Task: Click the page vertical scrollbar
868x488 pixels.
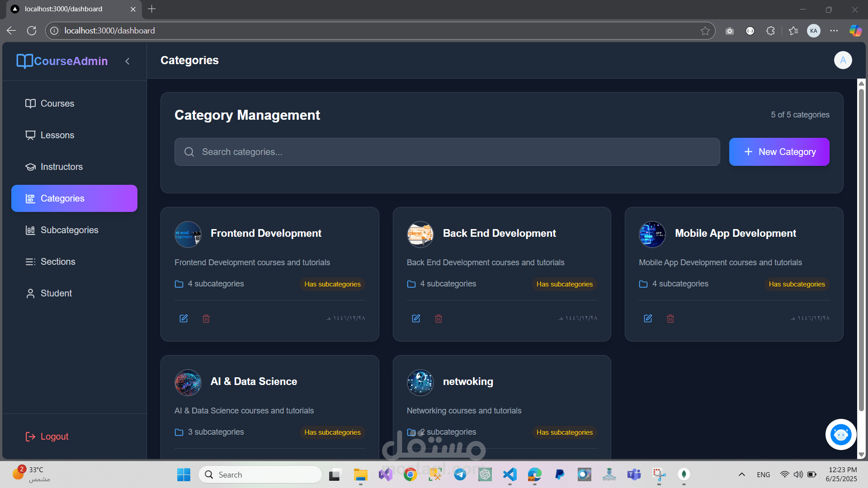Action: (861, 249)
